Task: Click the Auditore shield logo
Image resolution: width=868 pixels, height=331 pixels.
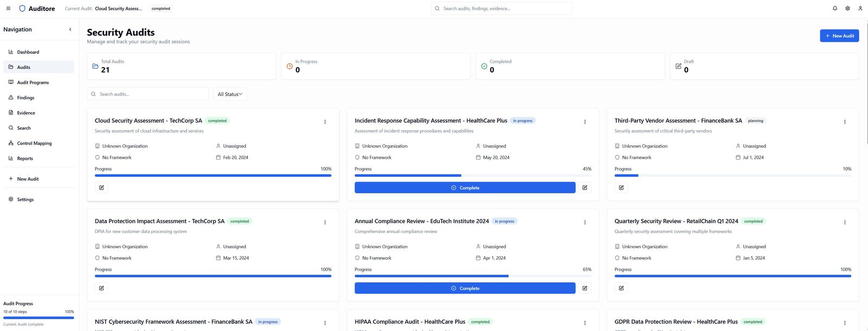Action: coord(22,9)
